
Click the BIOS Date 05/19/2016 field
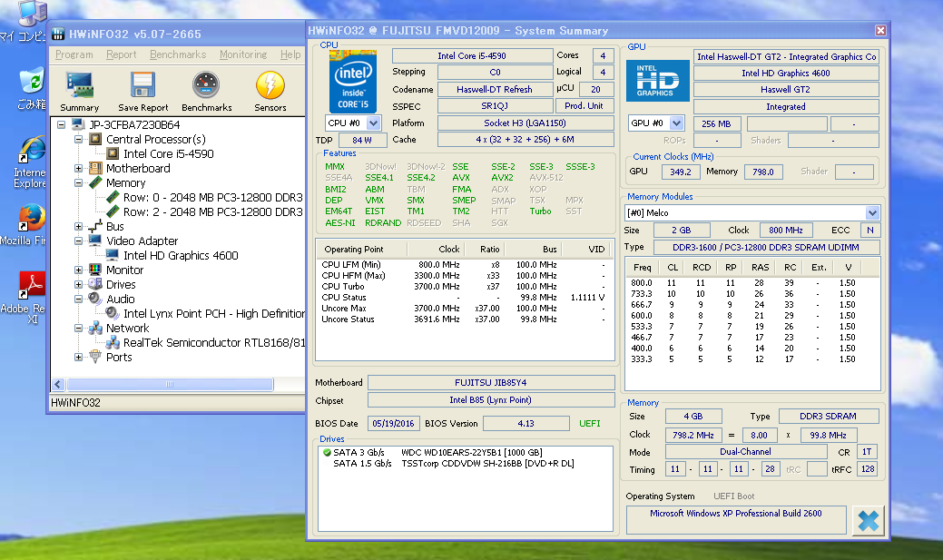tap(393, 424)
